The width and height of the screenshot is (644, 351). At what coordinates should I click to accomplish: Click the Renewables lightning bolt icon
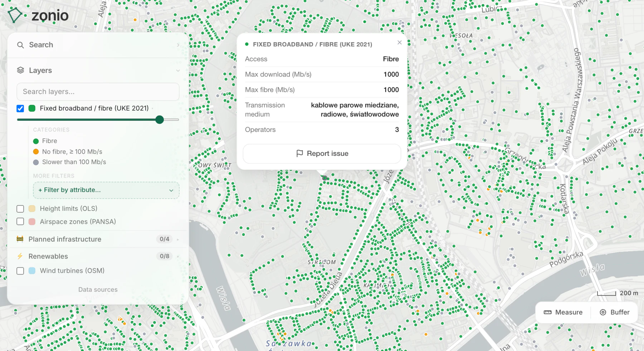click(20, 256)
